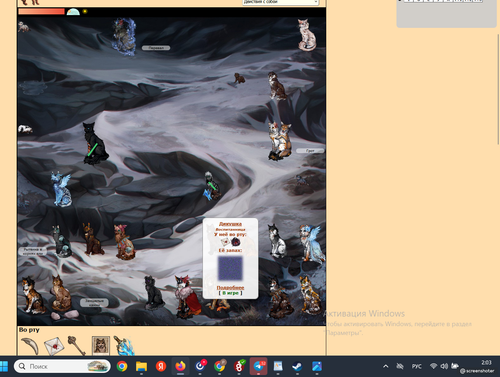
Task: Click the orange health bar at top left
Action: (x=41, y=12)
